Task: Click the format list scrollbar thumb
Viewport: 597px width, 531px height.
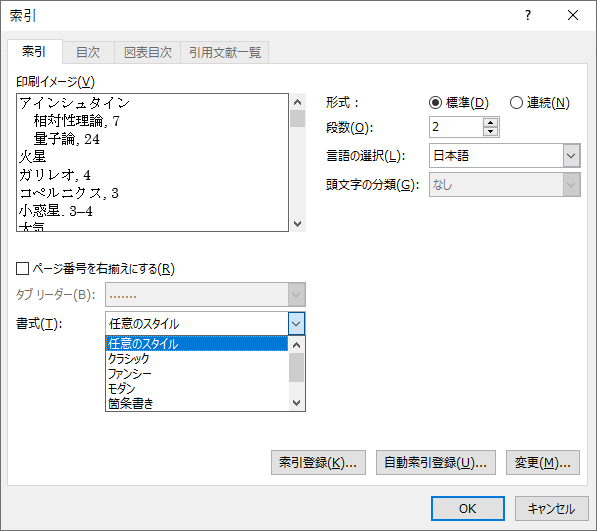Action: (x=296, y=367)
